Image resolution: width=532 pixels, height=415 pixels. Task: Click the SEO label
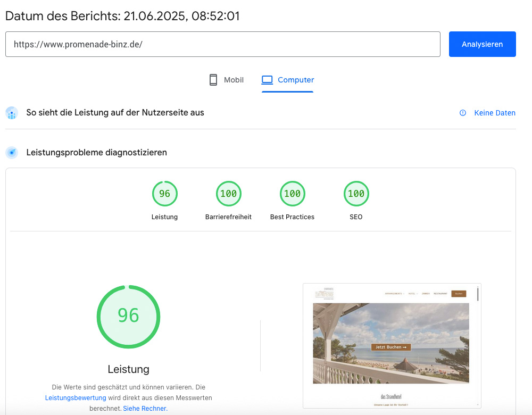pyautogui.click(x=356, y=217)
